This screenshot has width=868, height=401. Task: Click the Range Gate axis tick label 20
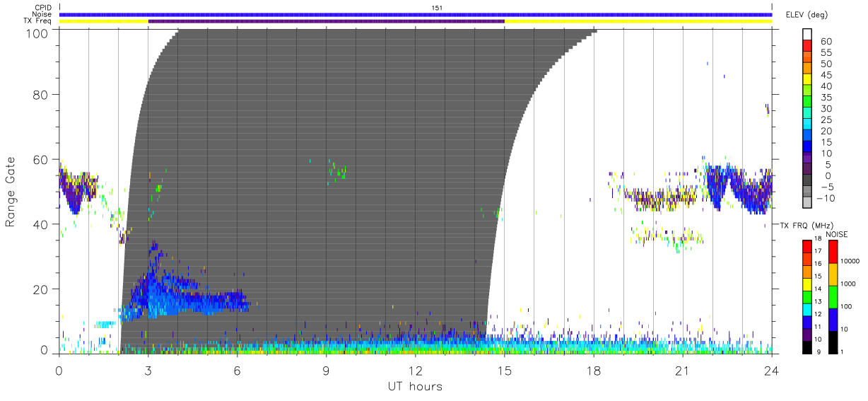tap(42, 289)
